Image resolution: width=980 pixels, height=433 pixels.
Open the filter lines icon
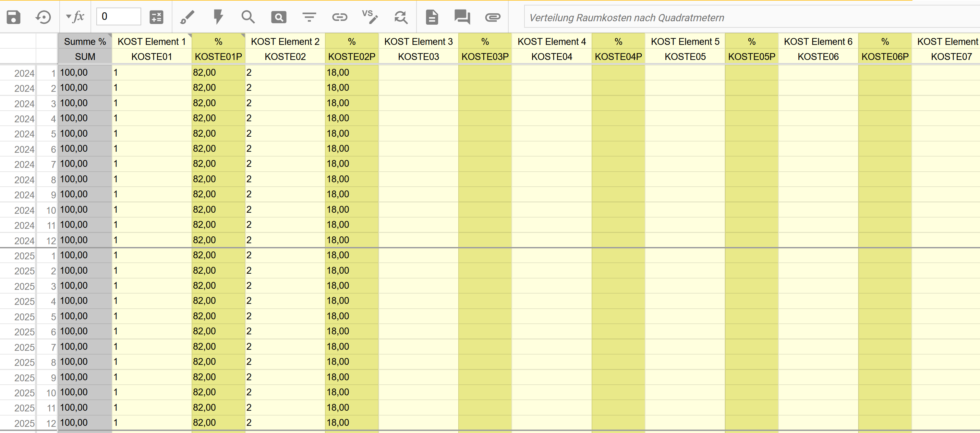(309, 17)
